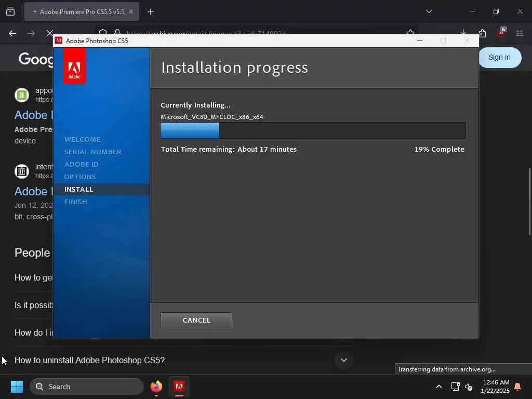532x399 pixels.
Task: Click the Firefox address bar lock icon
Action: [117, 32]
